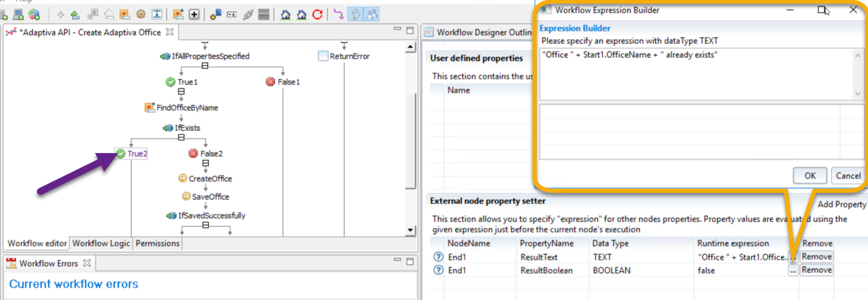The height and width of the screenshot is (300, 868).
Task: Select the red False2 branch node
Action: tap(205, 154)
